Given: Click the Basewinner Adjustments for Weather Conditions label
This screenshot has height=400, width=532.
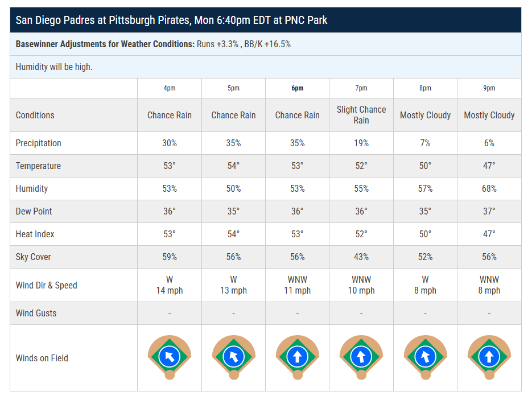Looking at the screenshot, I should pyautogui.click(x=105, y=44).
